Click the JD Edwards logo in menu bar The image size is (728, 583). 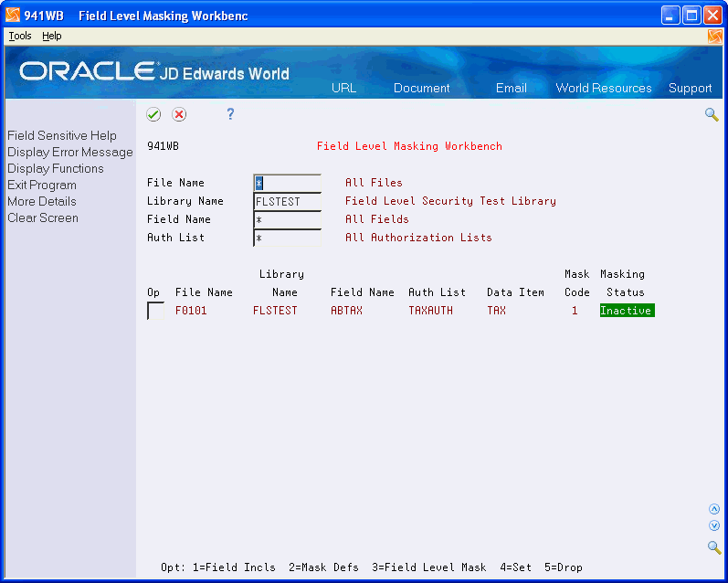[714, 36]
